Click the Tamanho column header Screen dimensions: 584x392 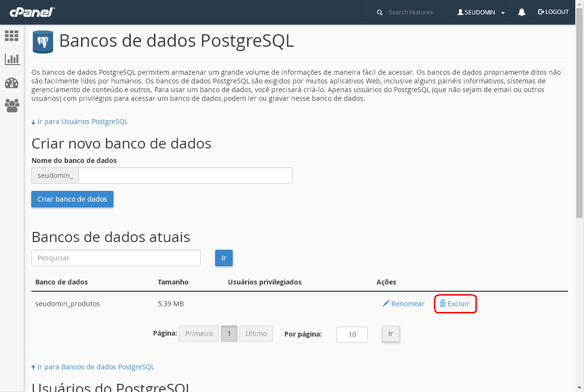tap(173, 282)
